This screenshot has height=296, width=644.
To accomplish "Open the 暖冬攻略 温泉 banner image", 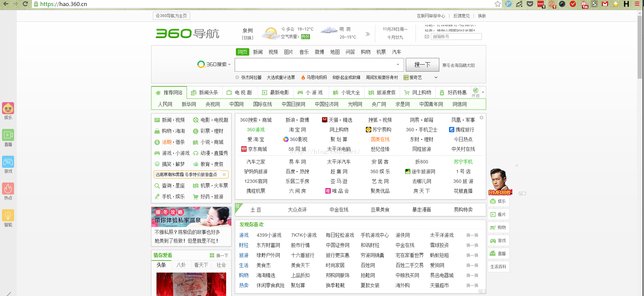I will pos(191,217).
